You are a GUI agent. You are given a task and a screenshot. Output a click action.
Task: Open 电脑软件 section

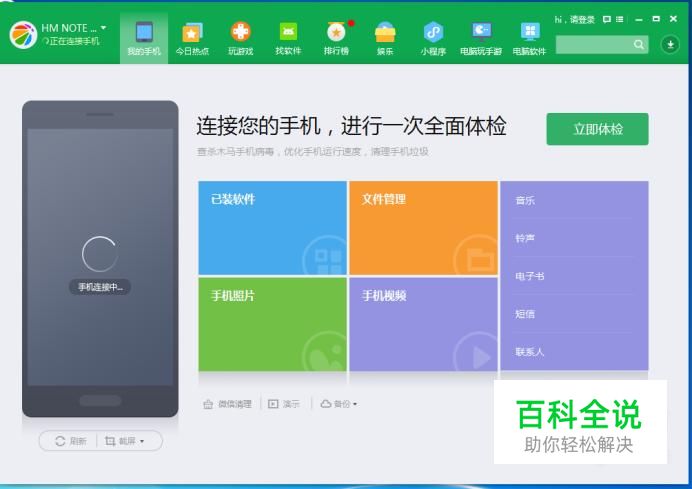pos(530,39)
